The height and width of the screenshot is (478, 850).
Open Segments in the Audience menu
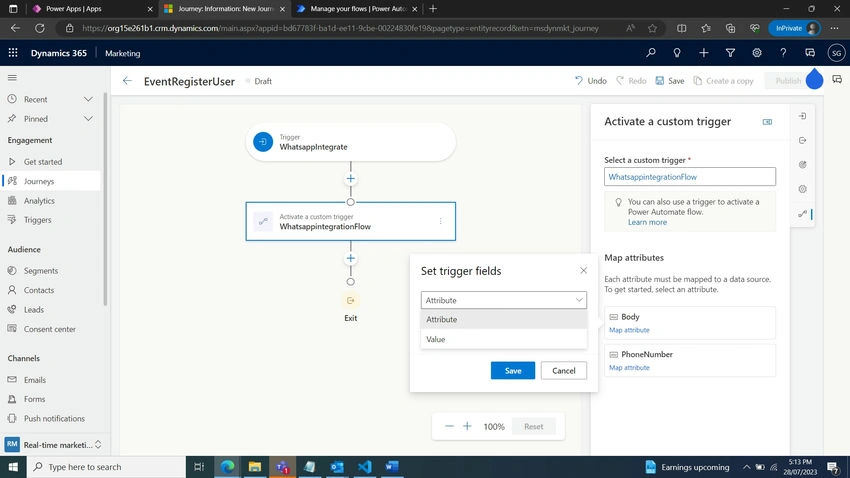tap(41, 270)
